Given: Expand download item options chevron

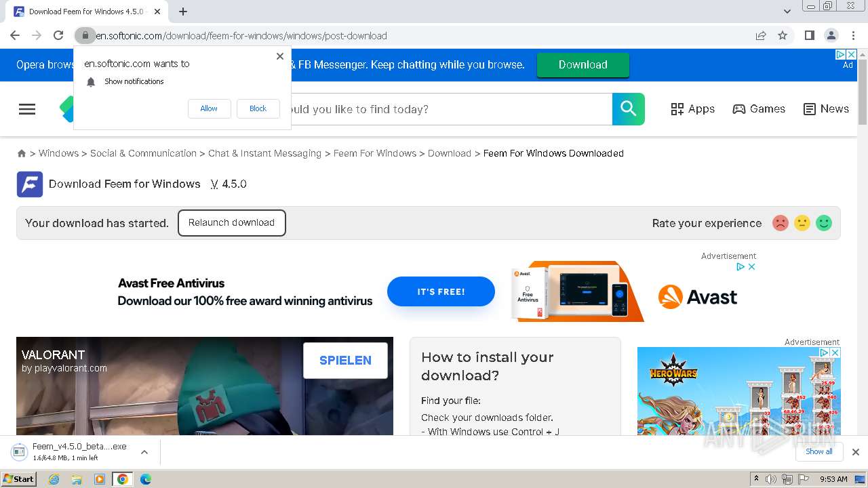Looking at the screenshot, I should pos(144,452).
